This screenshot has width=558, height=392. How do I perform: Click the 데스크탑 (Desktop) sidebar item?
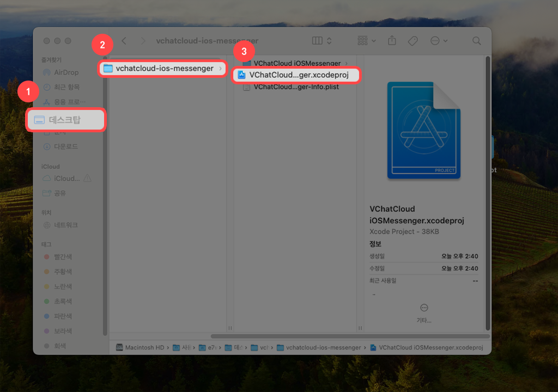coord(65,120)
